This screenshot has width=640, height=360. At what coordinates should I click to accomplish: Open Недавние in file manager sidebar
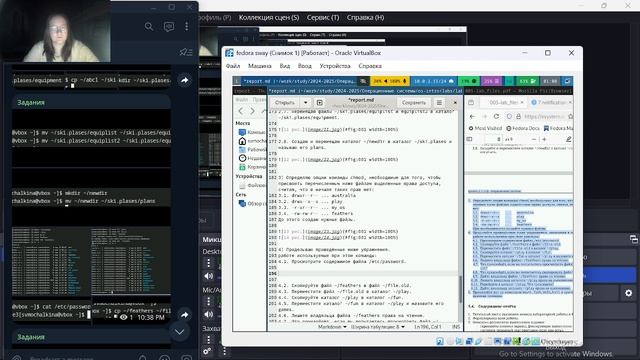[251, 158]
